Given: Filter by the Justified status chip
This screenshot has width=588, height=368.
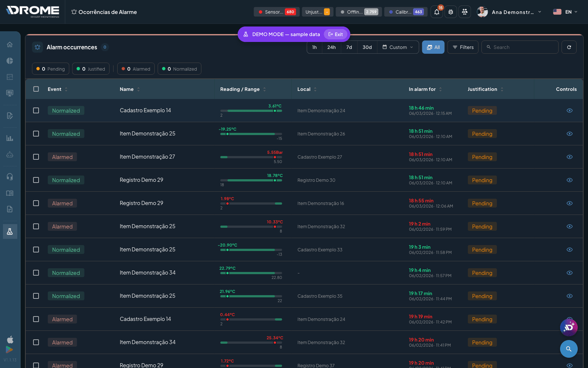Looking at the screenshot, I should coord(91,69).
